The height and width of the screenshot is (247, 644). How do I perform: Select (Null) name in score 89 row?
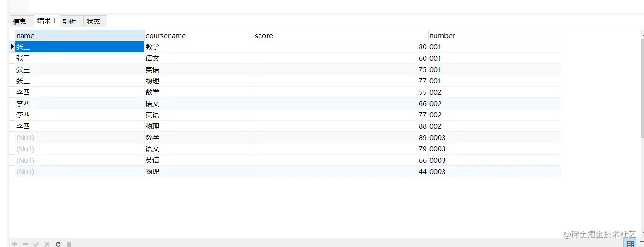point(80,137)
